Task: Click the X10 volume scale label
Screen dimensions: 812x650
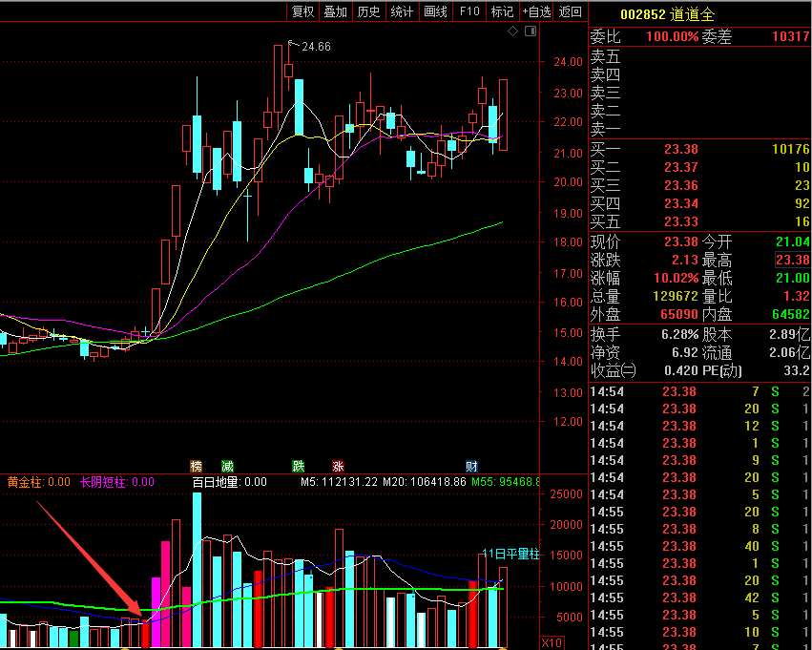Action: (x=552, y=642)
